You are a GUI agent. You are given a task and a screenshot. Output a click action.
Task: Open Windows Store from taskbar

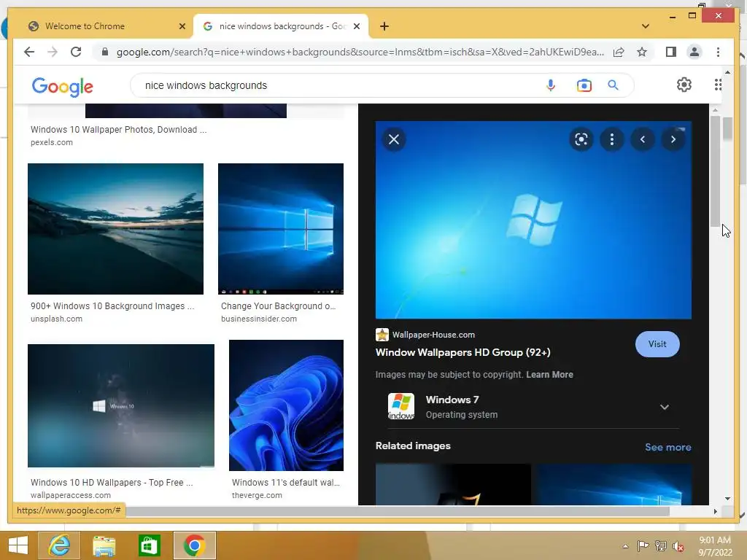pyautogui.click(x=149, y=545)
